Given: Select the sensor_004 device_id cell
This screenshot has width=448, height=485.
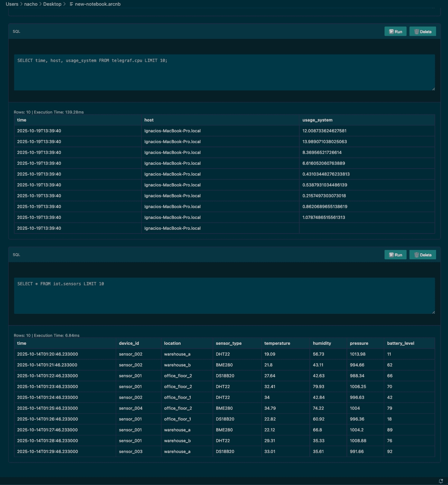Looking at the screenshot, I should point(131,408).
